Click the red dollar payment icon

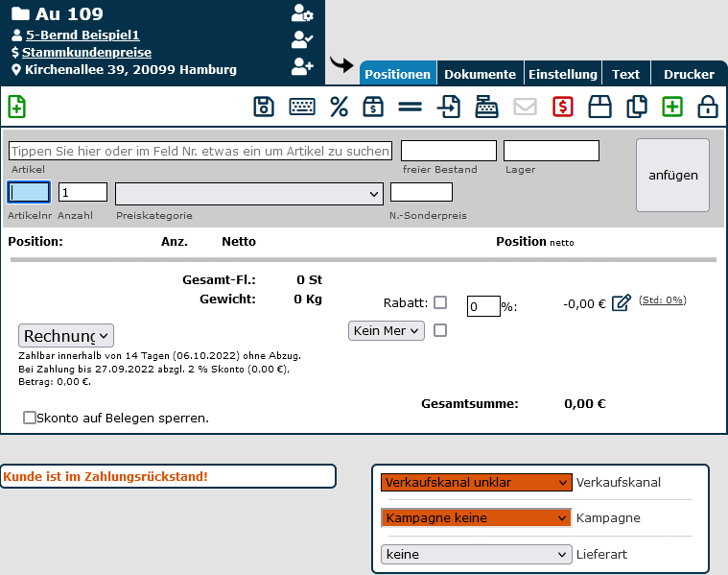click(x=562, y=107)
